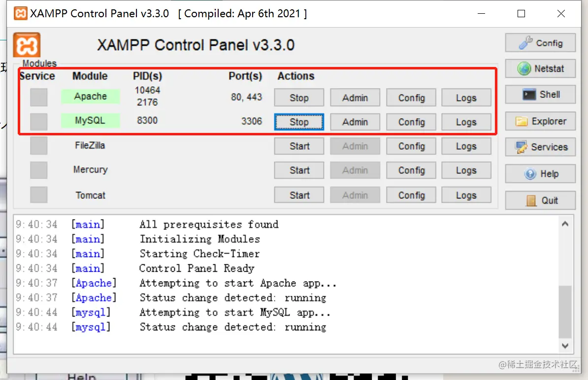The image size is (588, 380).
Task: Open Apache module Config
Action: click(x=411, y=98)
